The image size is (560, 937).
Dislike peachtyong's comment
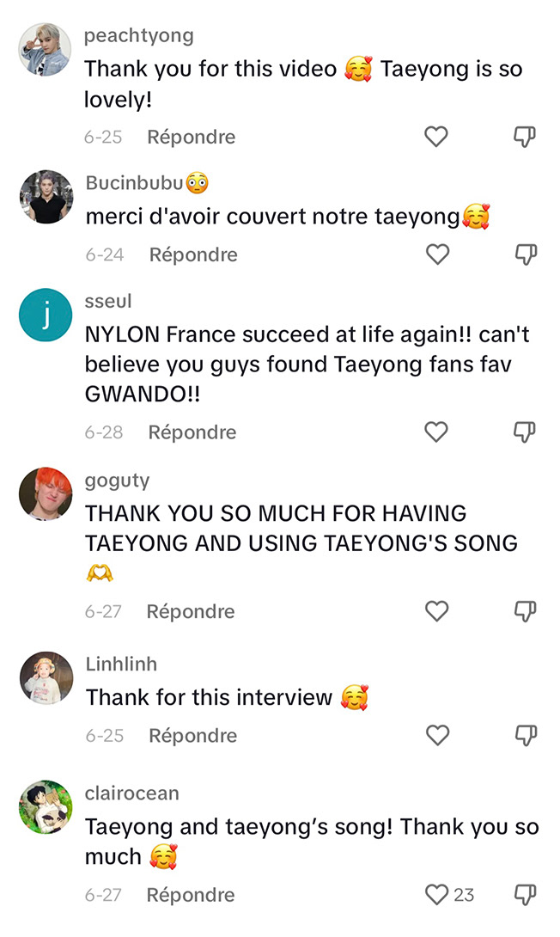(525, 137)
